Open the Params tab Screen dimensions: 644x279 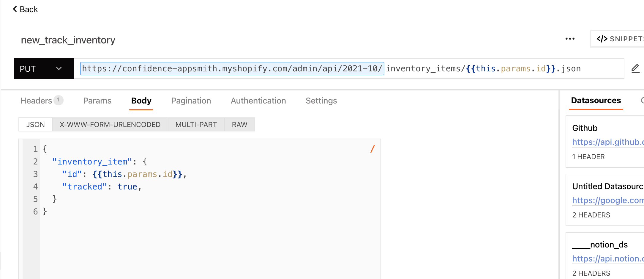tap(97, 101)
